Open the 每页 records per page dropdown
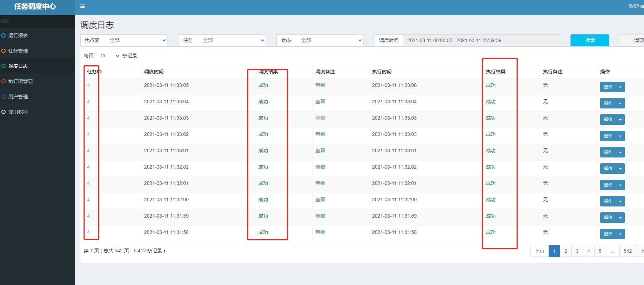Viewport: 644px width, 285px height. (x=108, y=56)
